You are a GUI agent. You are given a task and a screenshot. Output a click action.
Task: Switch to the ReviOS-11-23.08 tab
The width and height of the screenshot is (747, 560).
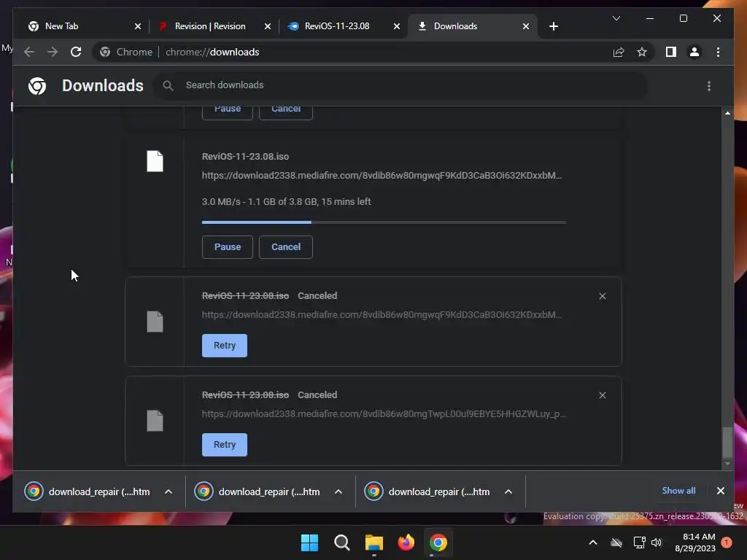341,26
